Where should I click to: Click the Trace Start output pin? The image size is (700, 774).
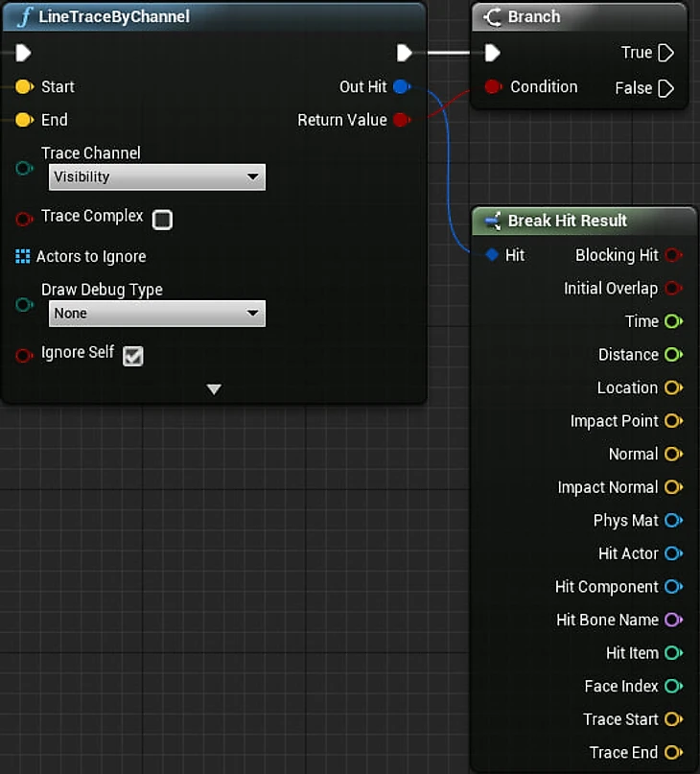[674, 719]
